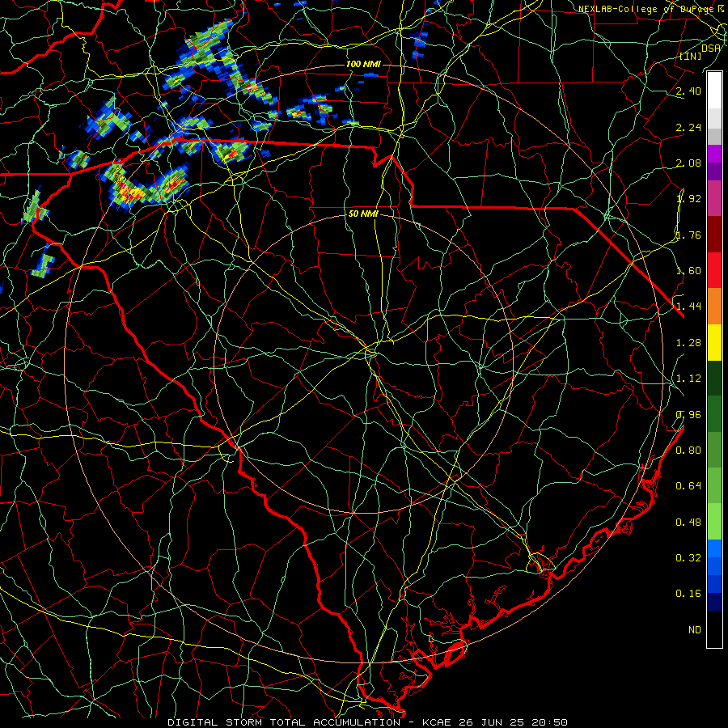Image resolution: width=728 pixels, height=728 pixels.
Task: Click the 1.12 legend value
Action: 688,379
